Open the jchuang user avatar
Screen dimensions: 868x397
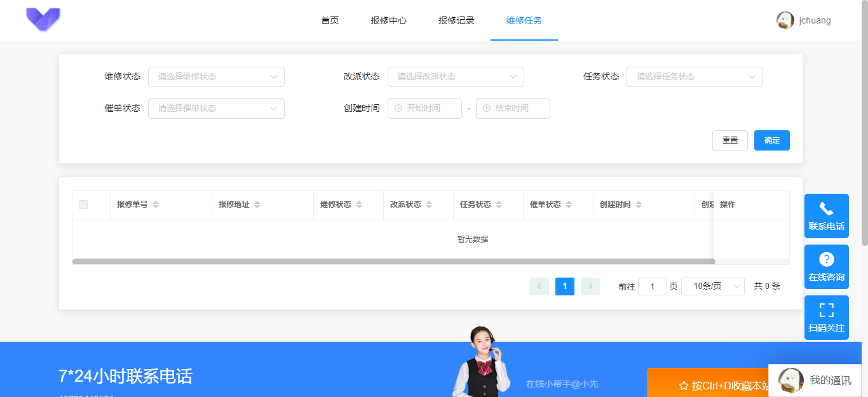[x=785, y=20]
